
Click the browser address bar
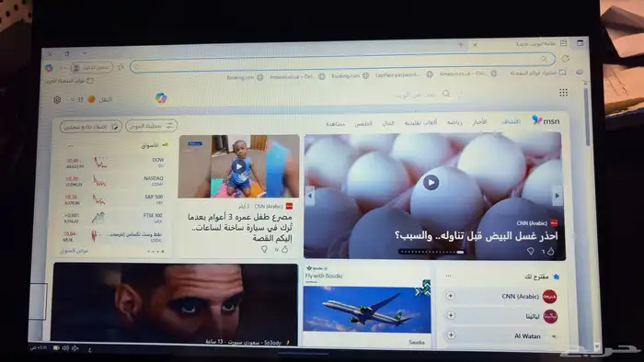pyautogui.click(x=342, y=62)
